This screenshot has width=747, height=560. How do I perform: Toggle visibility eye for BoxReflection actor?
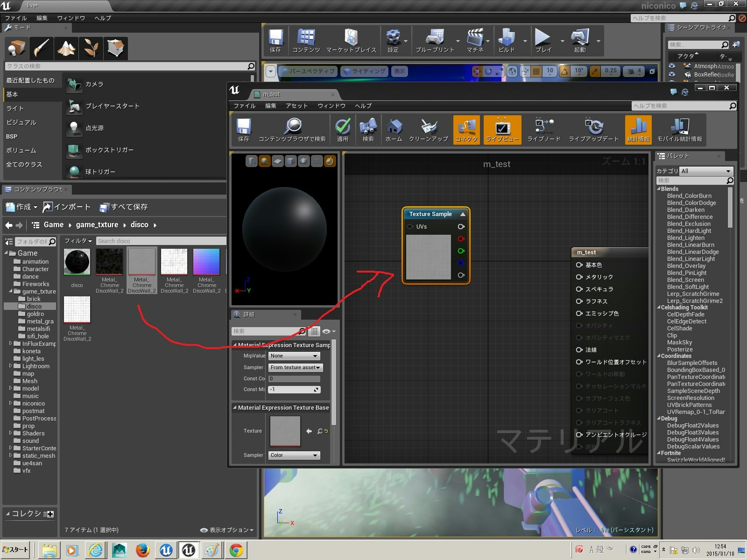[x=672, y=75]
